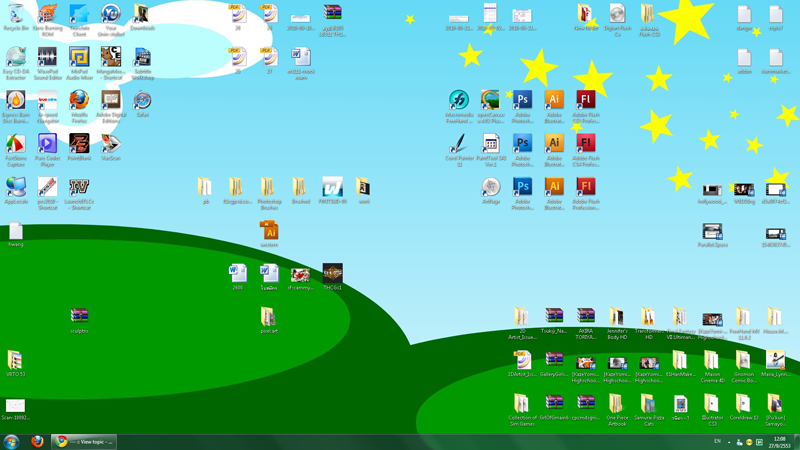Open Photoshop shortcut beside ArtRage
This screenshot has height=450, width=800.
(522, 193)
